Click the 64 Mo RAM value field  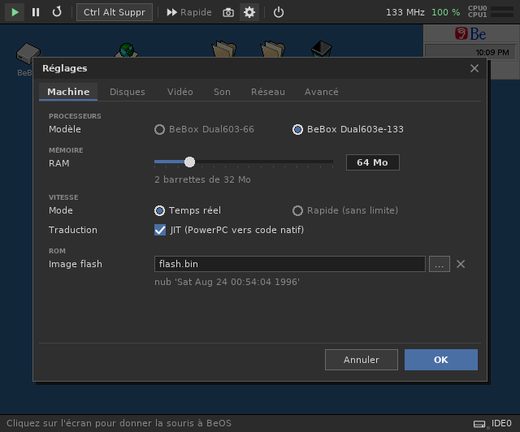click(x=373, y=163)
